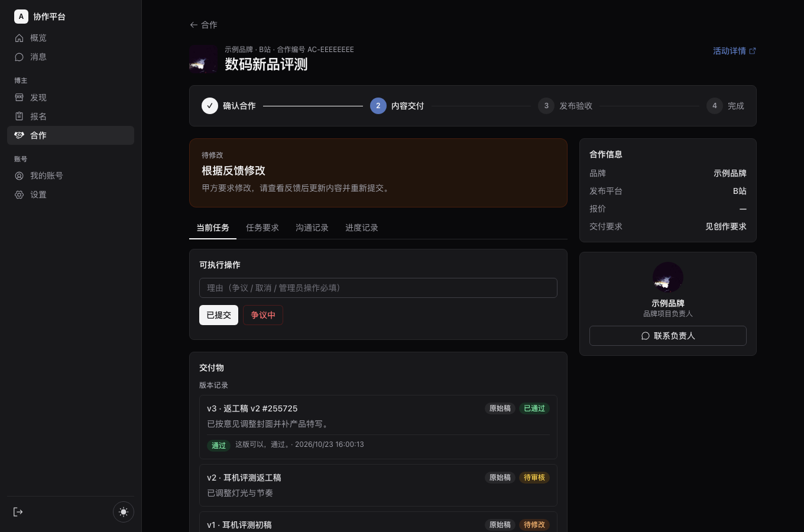Open 概览 home icon in sidebar
Viewport: 804px width, 532px height.
click(19, 38)
